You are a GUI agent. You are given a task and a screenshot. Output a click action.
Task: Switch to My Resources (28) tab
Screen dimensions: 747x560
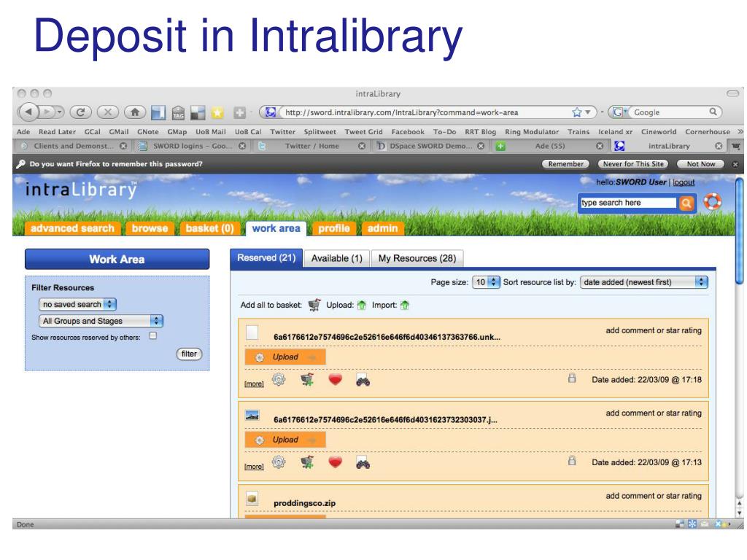(417, 259)
